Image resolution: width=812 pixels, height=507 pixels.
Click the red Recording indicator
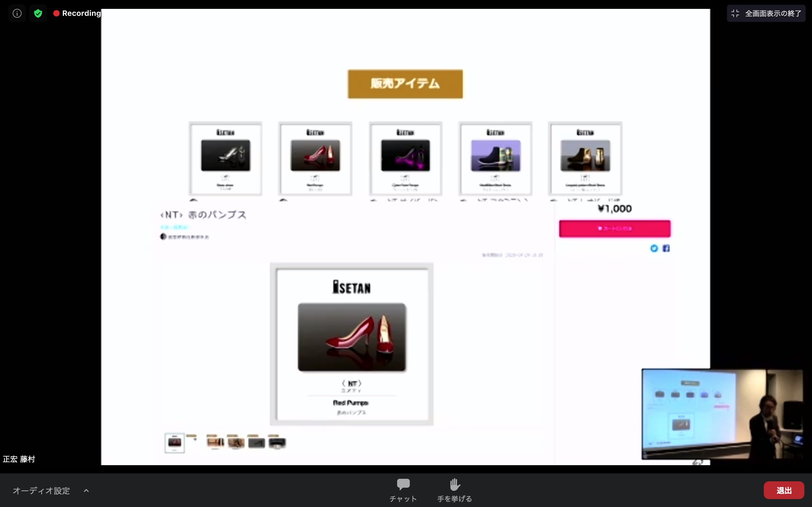tap(77, 13)
